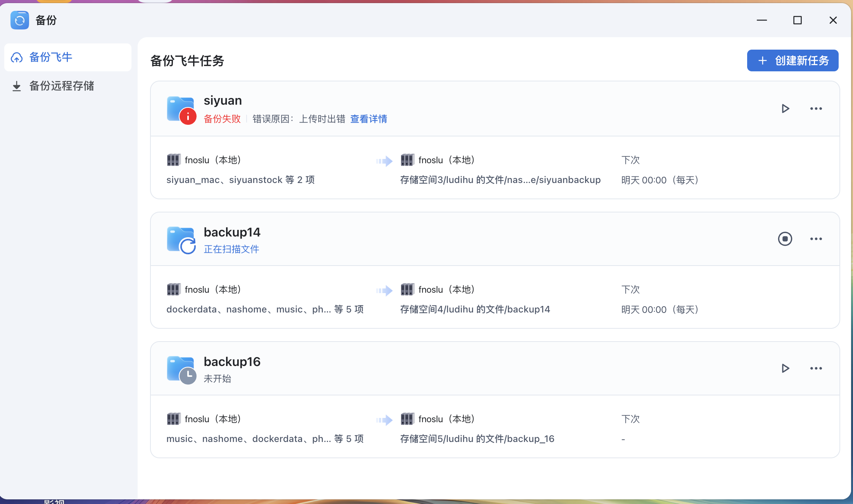Start the siyuan backup task
This screenshot has width=853, height=504.
(x=785, y=109)
